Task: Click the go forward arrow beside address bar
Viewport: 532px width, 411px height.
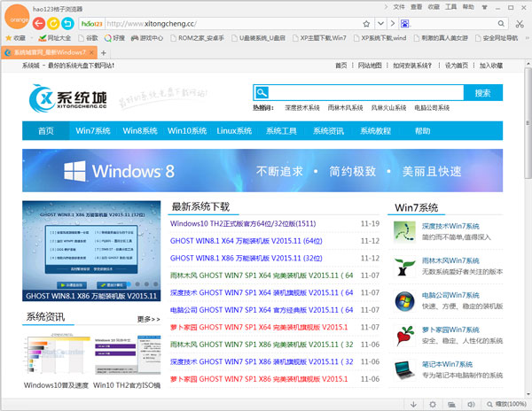Action: coord(393,24)
